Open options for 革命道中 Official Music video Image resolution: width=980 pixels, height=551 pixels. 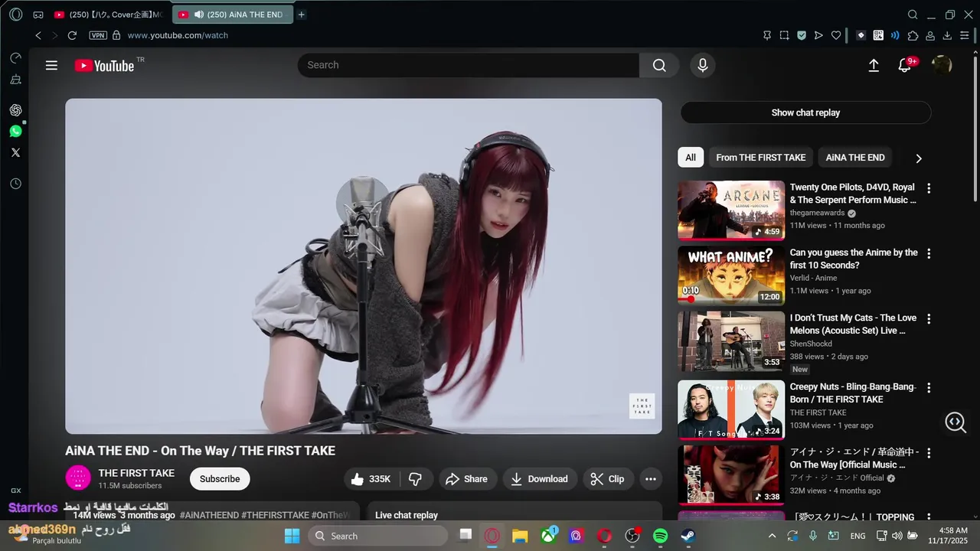[929, 452]
